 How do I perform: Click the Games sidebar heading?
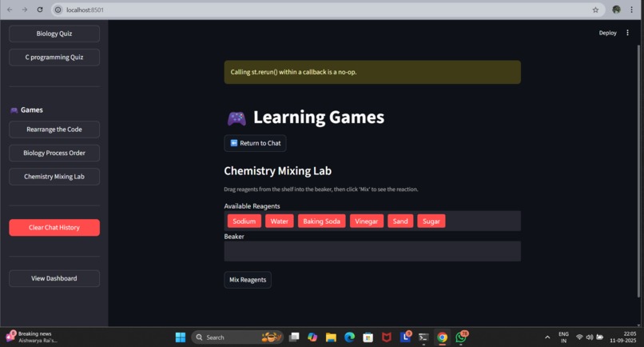(32, 110)
